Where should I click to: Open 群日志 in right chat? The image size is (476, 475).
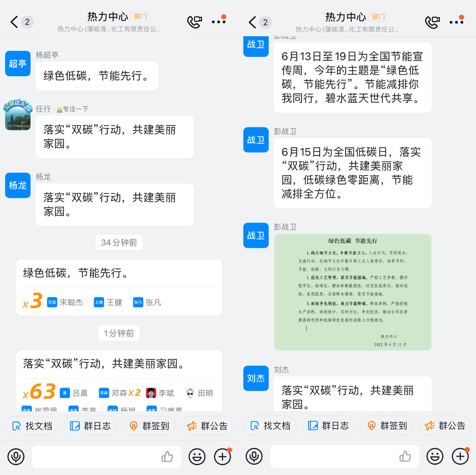point(328,426)
